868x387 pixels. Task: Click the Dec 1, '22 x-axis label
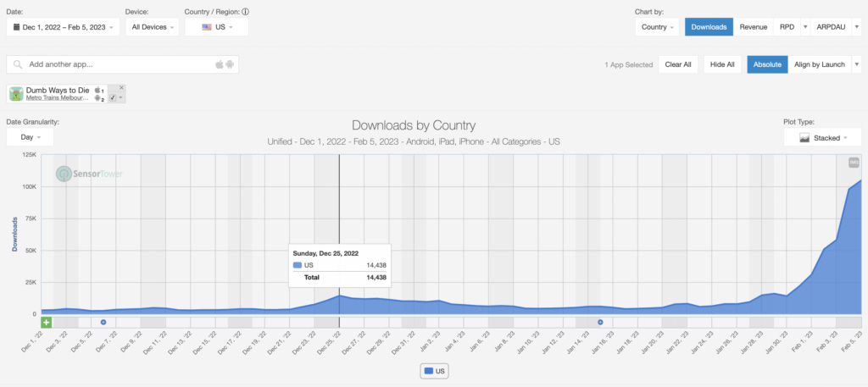coord(34,343)
